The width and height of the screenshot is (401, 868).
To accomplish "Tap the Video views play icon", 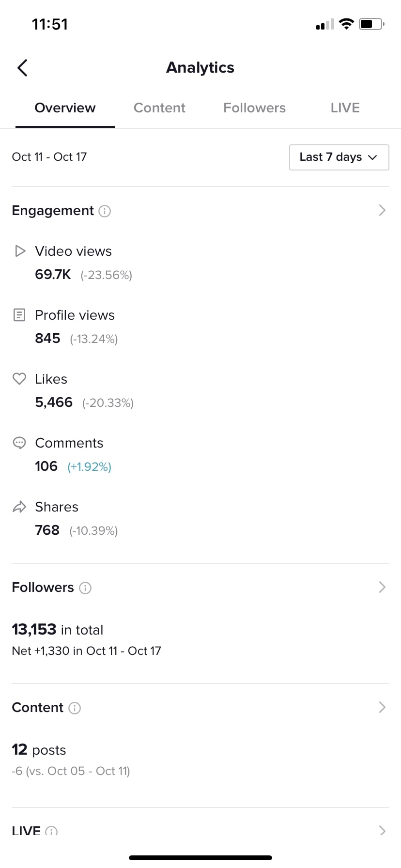I will pyautogui.click(x=20, y=251).
